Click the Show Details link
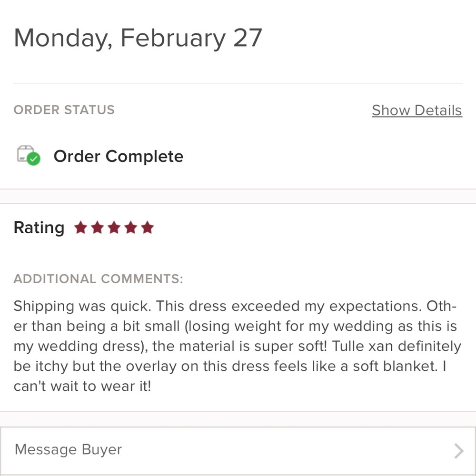 416,110
